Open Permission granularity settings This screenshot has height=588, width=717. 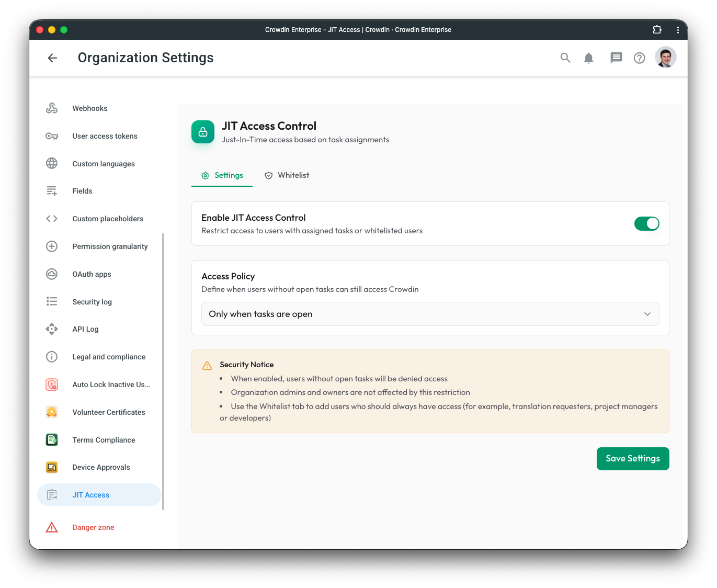[110, 246]
